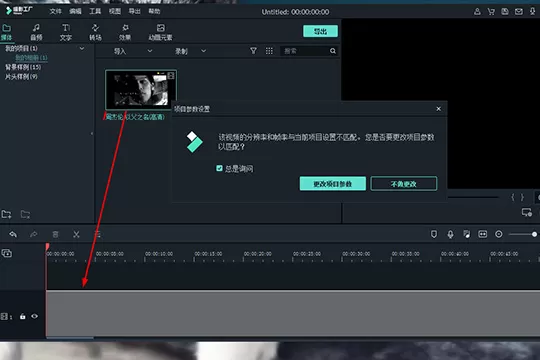Click the scissors split icon
Viewport: 540px width, 360px height.
coord(76,235)
